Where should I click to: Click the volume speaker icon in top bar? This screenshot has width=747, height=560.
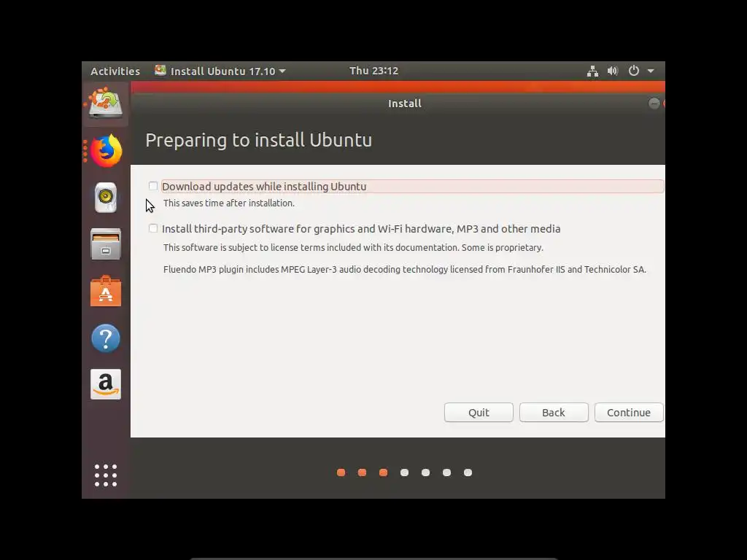pos(613,71)
